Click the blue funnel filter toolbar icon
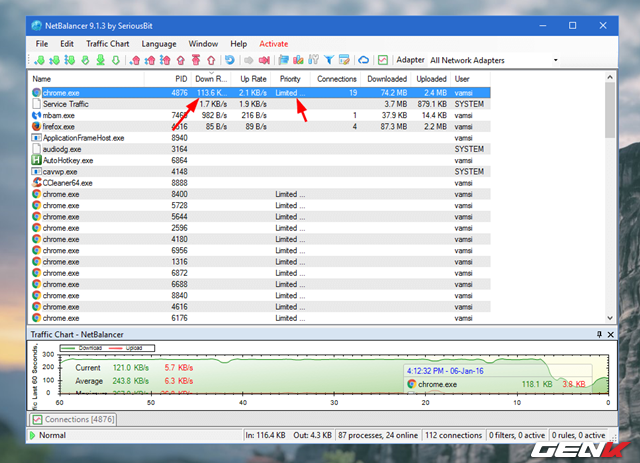Viewport: 640px width, 463px height. pos(329,60)
